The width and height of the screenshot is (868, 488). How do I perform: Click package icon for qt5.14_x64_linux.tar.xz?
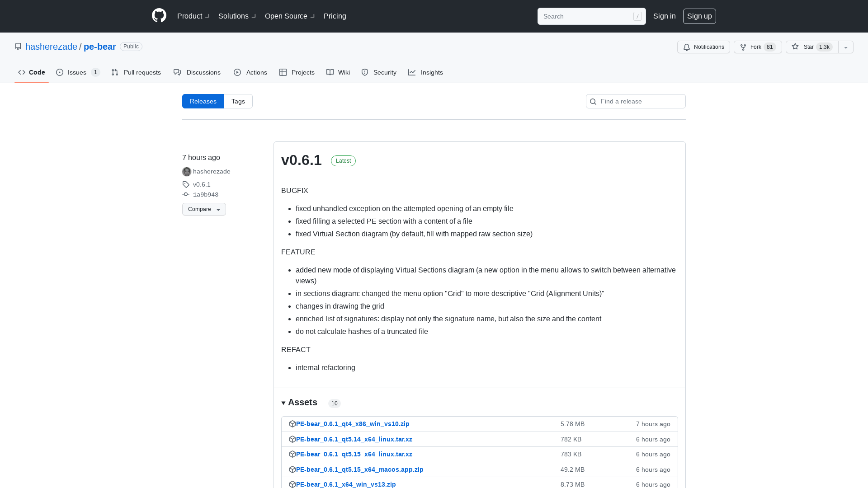coord(292,439)
